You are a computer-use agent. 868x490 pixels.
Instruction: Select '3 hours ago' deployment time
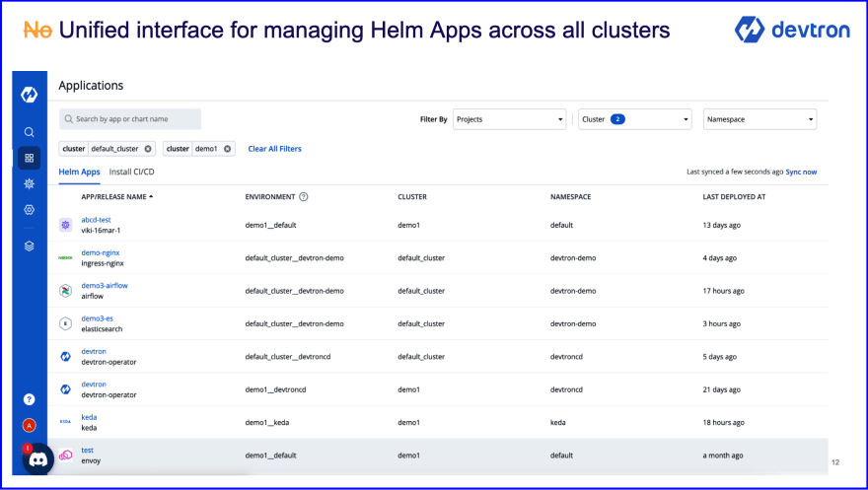[721, 324]
